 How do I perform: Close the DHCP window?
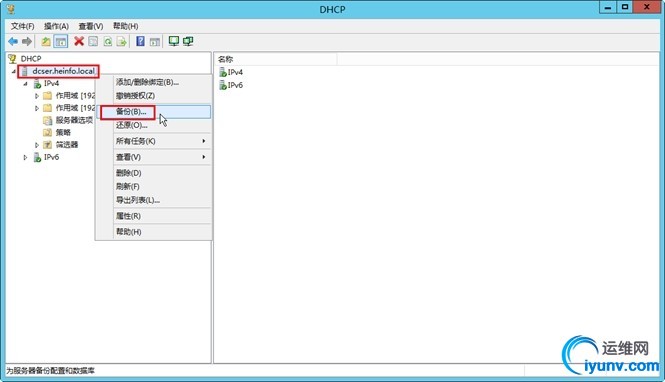pyautogui.click(x=647, y=7)
